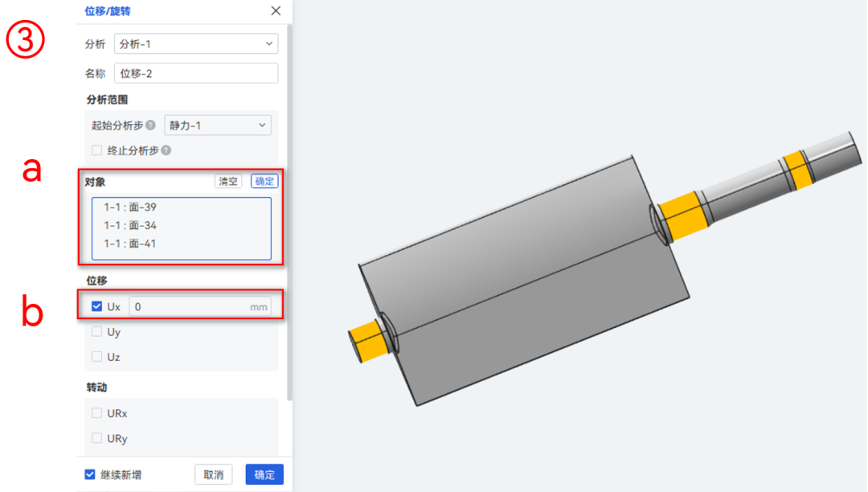Click the blue 确定 button at bottom
Viewport: 868px width, 492px height.
(x=264, y=474)
